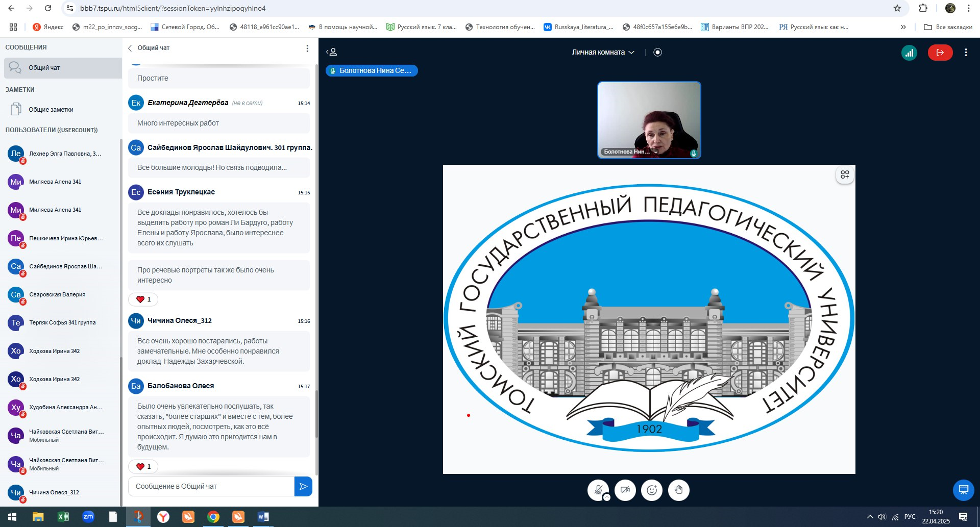This screenshot has width=980, height=527.
Task: Open browser extensions puzzle icon
Action: (923, 8)
